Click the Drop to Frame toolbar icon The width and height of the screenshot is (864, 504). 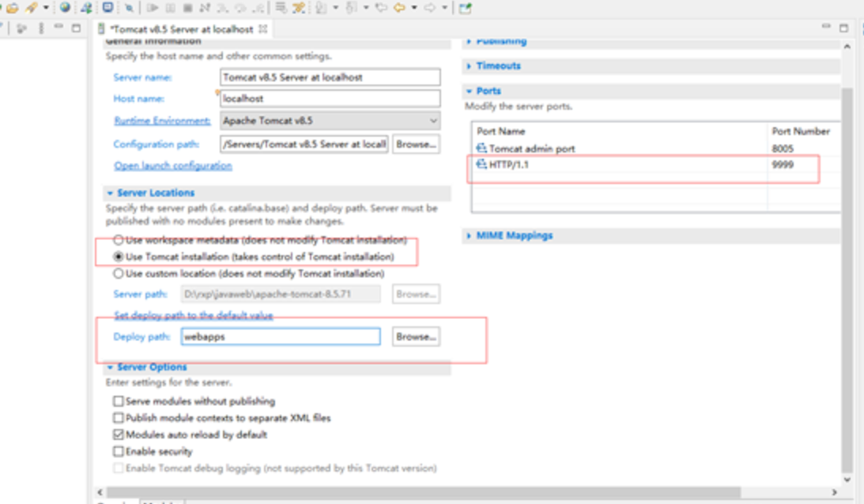point(281,8)
